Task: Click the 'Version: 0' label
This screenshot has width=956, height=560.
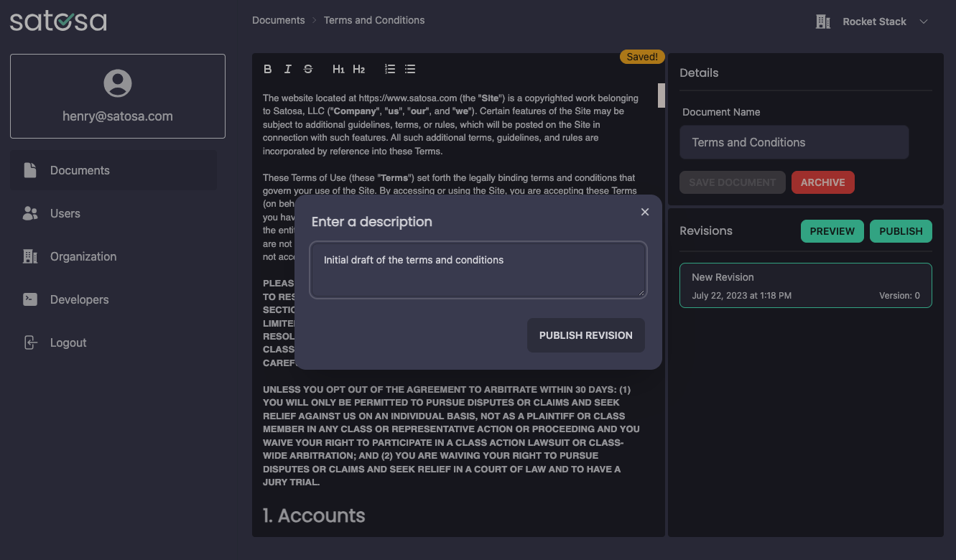Action: click(x=899, y=296)
